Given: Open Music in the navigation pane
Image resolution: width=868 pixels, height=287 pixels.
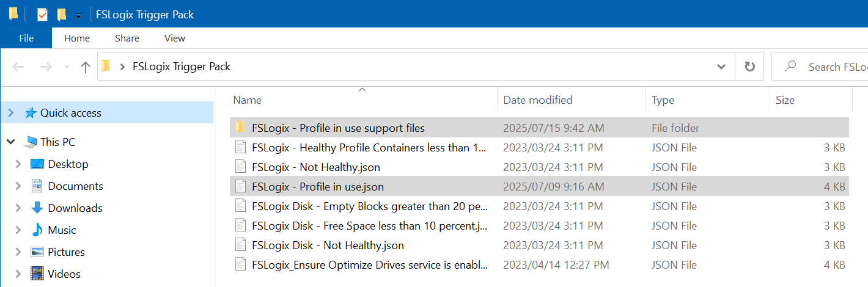Looking at the screenshot, I should point(62,230).
